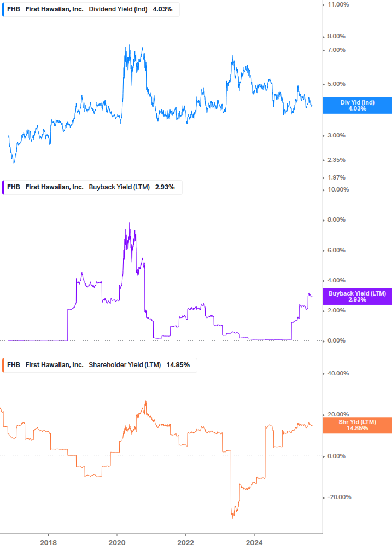Click the Buyback Yield (LTM) legend label
The image size is (392, 550).
[119, 187]
